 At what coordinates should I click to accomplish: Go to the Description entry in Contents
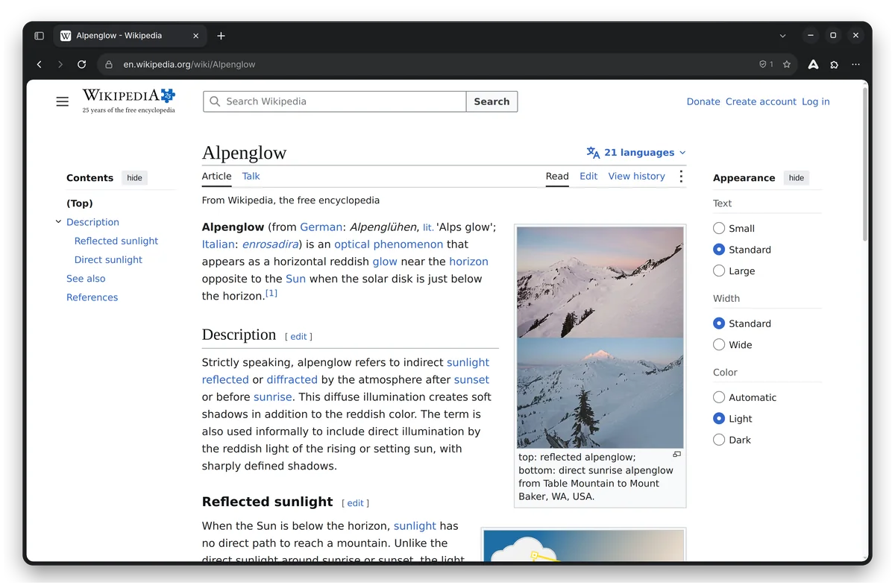click(92, 222)
